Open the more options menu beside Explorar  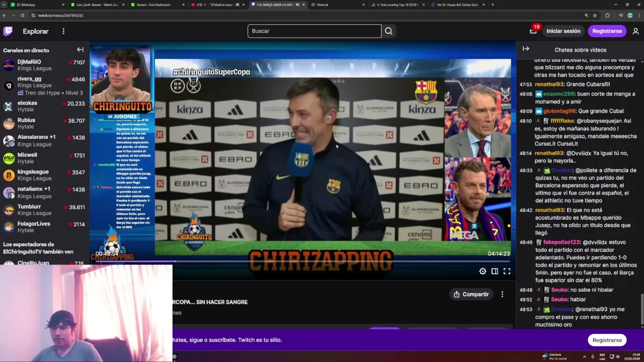(63, 31)
